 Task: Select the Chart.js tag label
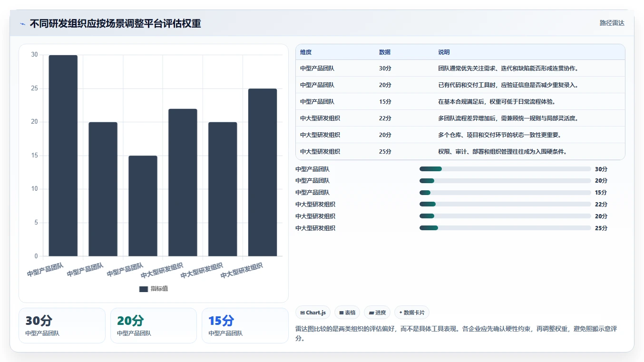316,313
